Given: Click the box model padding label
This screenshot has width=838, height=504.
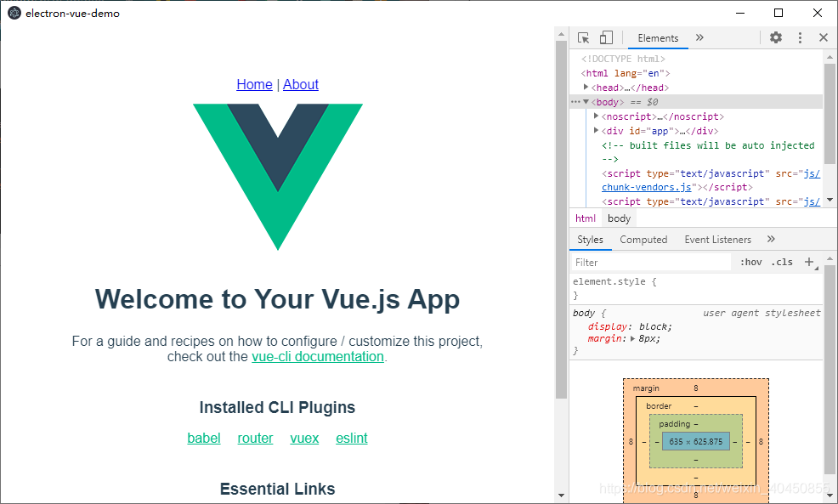Looking at the screenshot, I should [674, 424].
